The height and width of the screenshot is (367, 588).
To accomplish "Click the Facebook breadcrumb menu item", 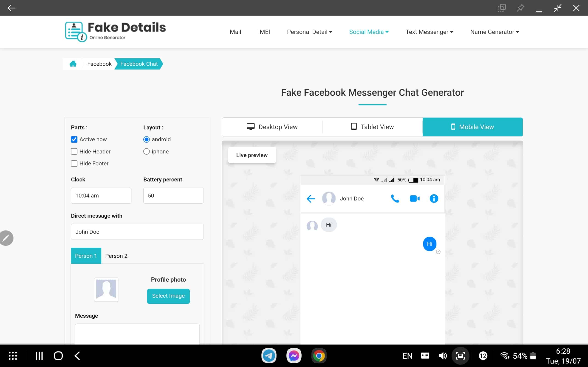I will pos(99,64).
